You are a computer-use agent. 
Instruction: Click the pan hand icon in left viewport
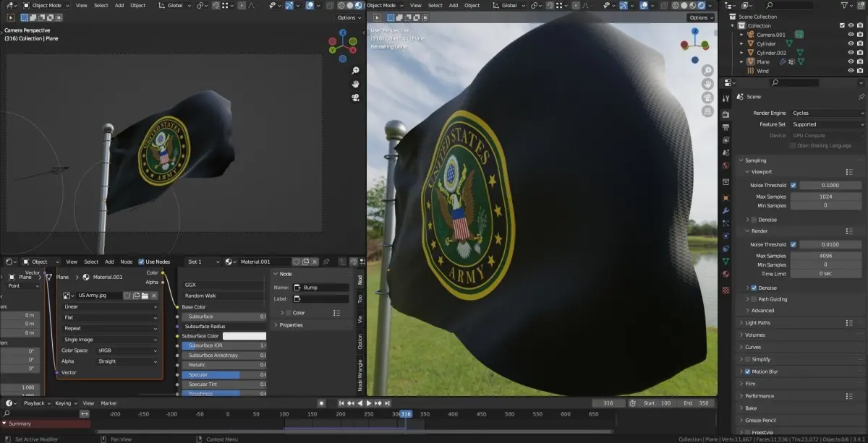pos(355,84)
